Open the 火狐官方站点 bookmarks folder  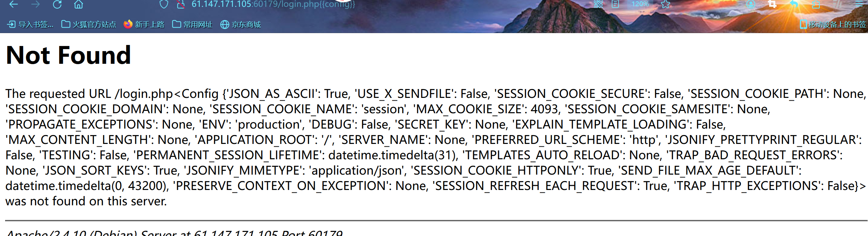[89, 25]
